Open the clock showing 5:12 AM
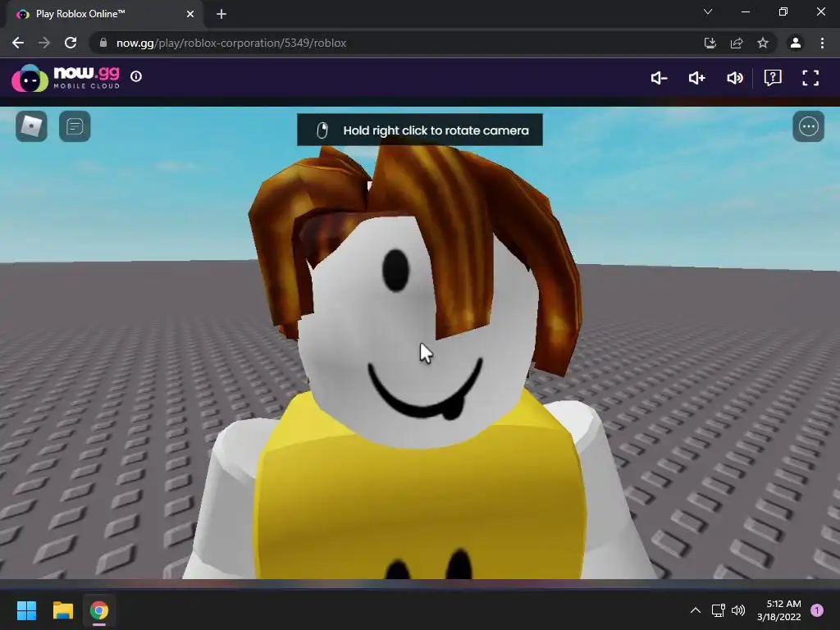This screenshot has width=840, height=630. coord(779,610)
